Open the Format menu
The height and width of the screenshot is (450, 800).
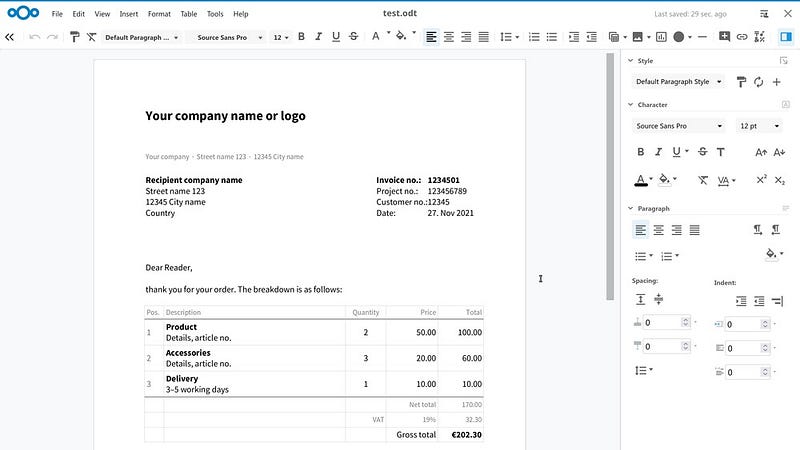click(x=159, y=14)
